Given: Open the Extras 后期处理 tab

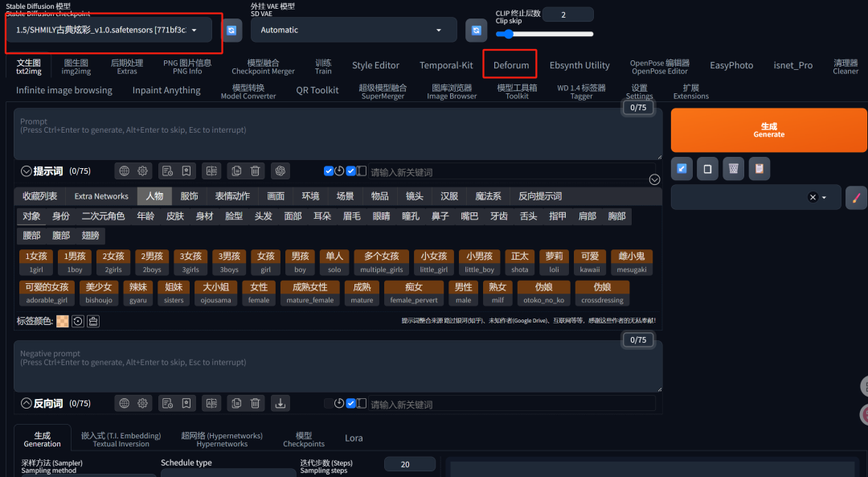Looking at the screenshot, I should pyautogui.click(x=127, y=67).
